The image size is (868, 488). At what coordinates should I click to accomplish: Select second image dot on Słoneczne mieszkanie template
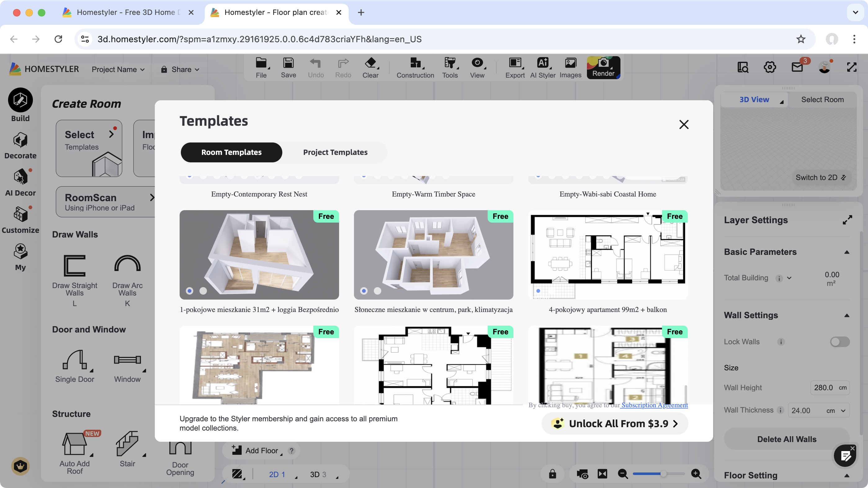[378, 291]
